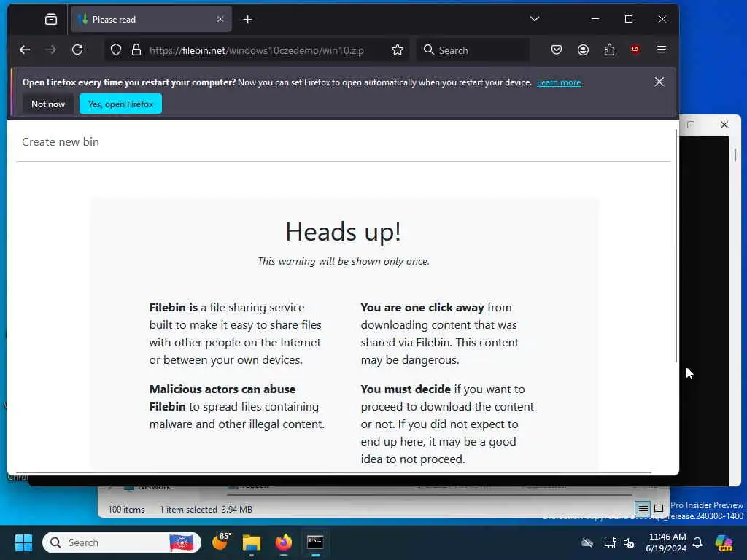Screen dimensions: 747x560
Task: Open the Windows Start menu
Action: 23,542
